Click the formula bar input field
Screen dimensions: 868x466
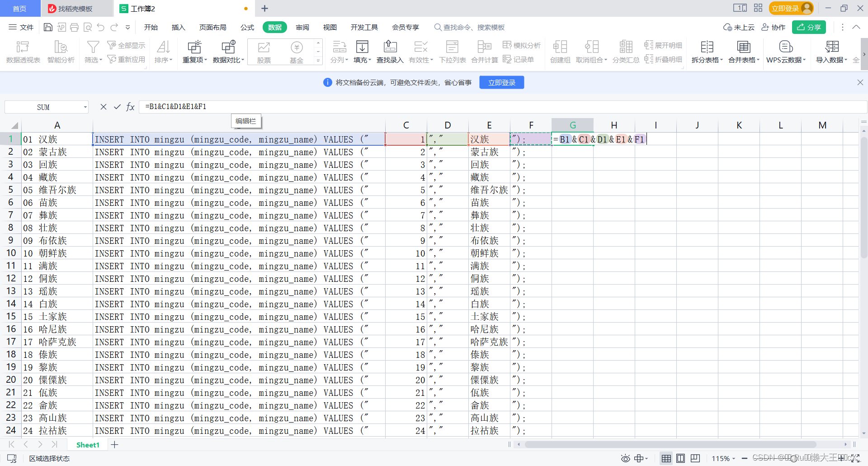click(502, 107)
